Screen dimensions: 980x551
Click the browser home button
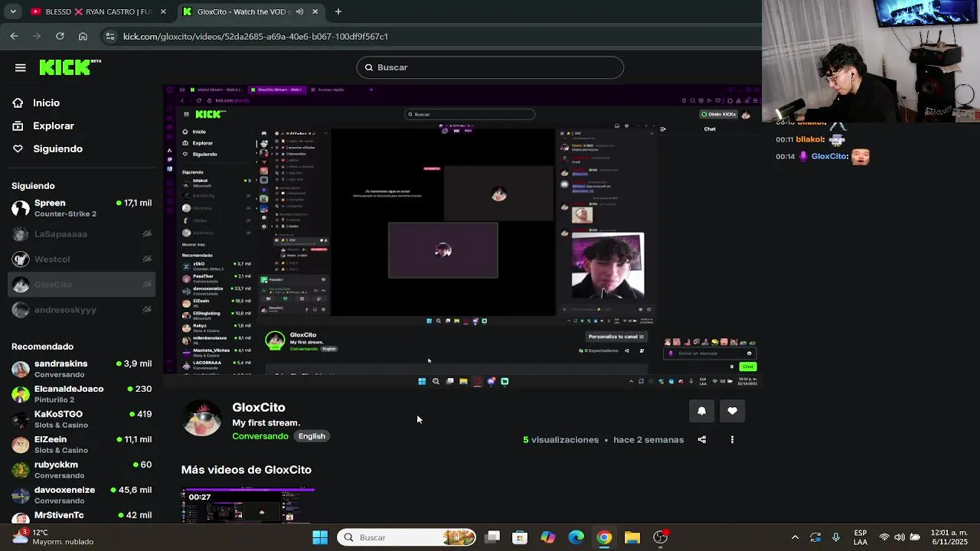[x=83, y=36]
